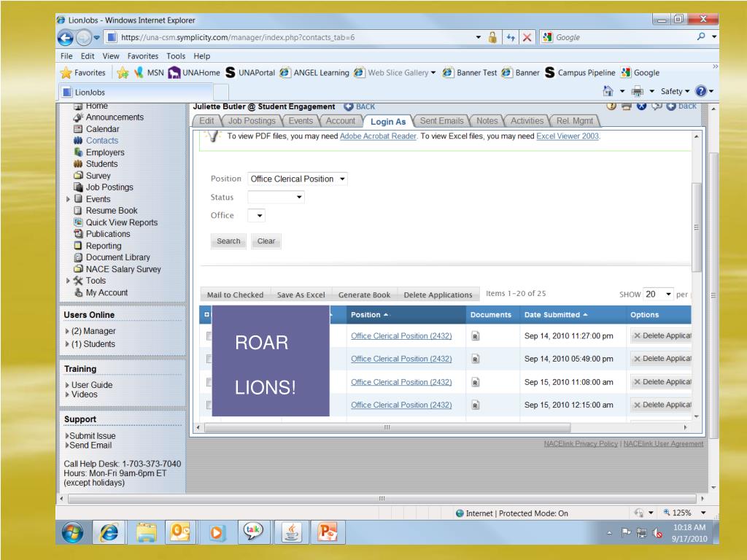Open the Safety menu dropdown
The height and width of the screenshot is (560, 747).
[675, 91]
